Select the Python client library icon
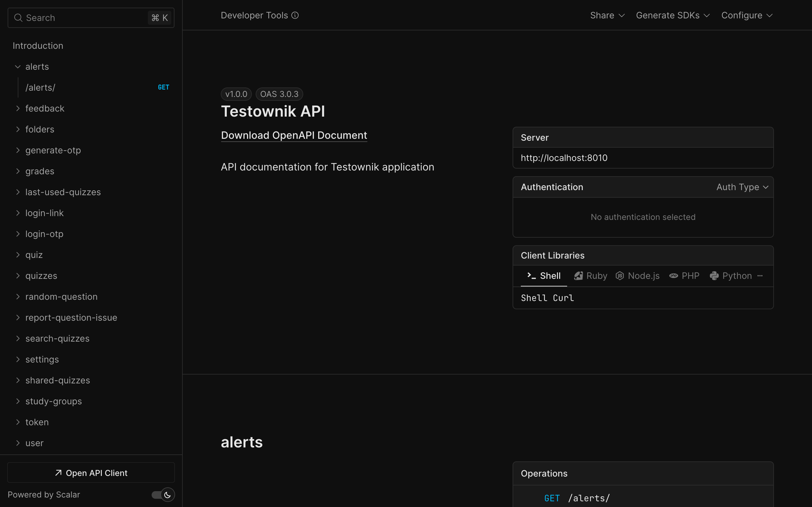Image resolution: width=812 pixels, height=507 pixels. tap(714, 276)
